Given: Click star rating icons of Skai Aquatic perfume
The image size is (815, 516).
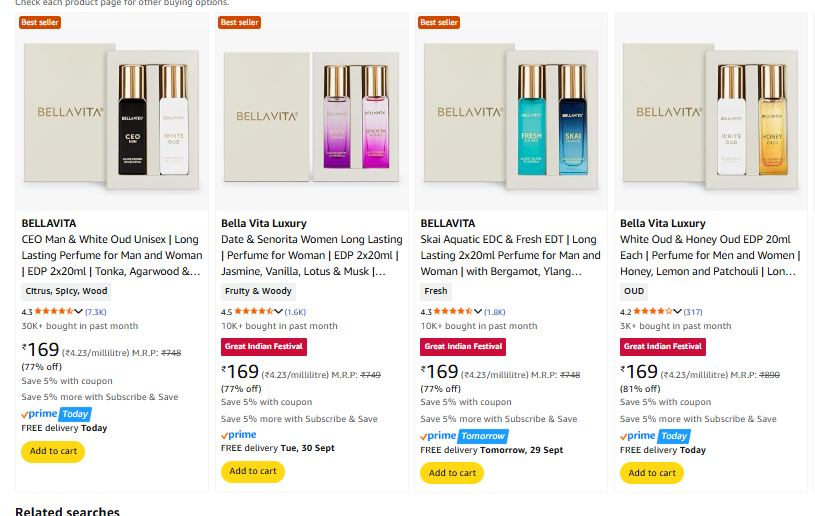Looking at the screenshot, I should click(x=453, y=312).
